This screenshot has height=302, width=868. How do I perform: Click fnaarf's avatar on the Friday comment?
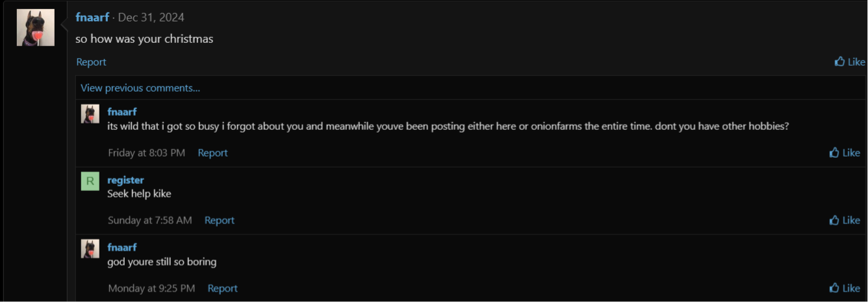[90, 114]
